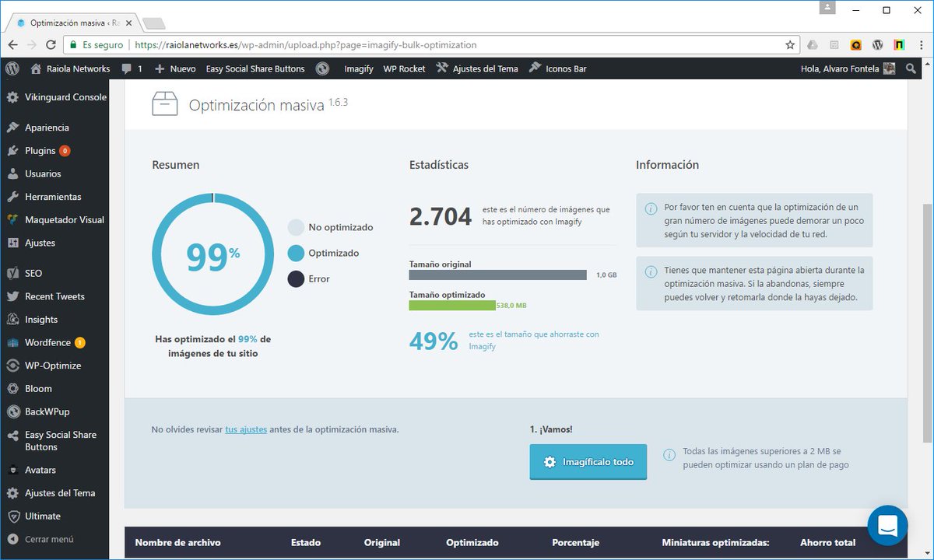Click the Recent Tweets Twitter bird icon
The height and width of the screenshot is (560, 934).
[x=12, y=296]
